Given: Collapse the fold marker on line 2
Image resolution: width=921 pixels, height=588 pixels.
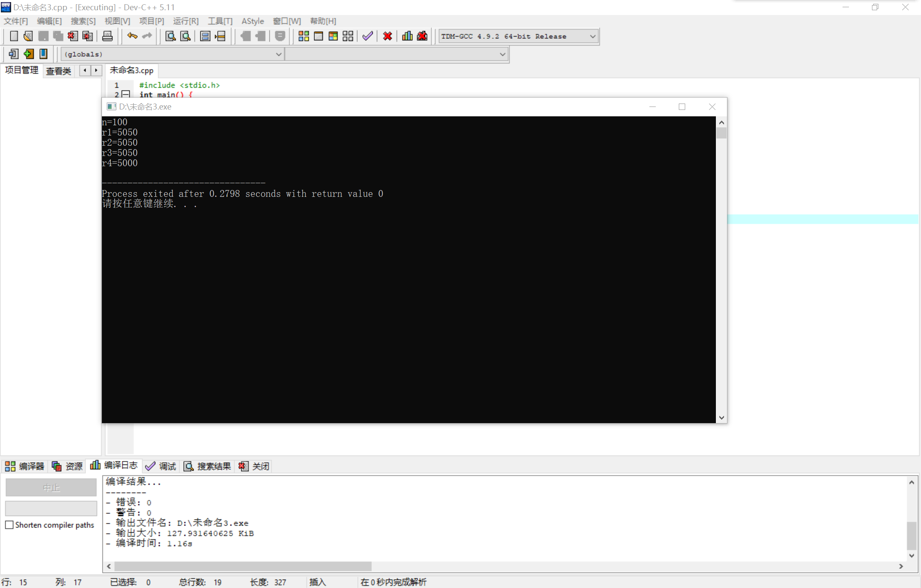Looking at the screenshot, I should point(125,94).
